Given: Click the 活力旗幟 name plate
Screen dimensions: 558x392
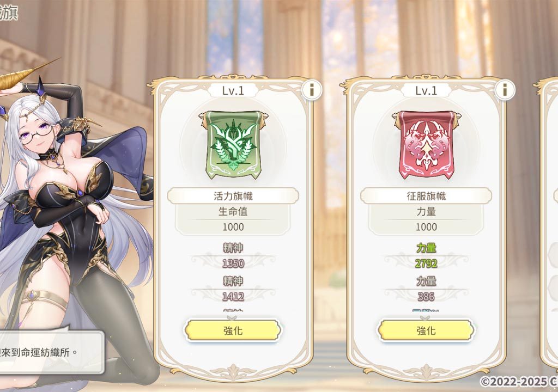Looking at the screenshot, I should (233, 196).
